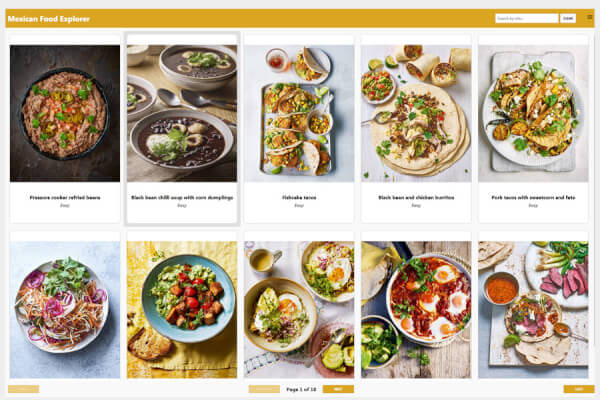Select the blue bowl avocado and tomato dish
The width and height of the screenshot is (600, 400).
pos(182,310)
